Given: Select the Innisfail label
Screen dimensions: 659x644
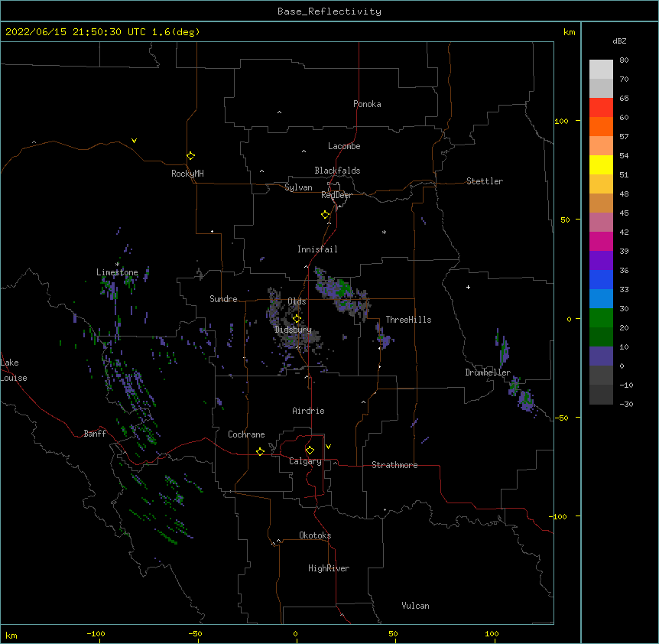Looking at the screenshot, I should (317, 249).
